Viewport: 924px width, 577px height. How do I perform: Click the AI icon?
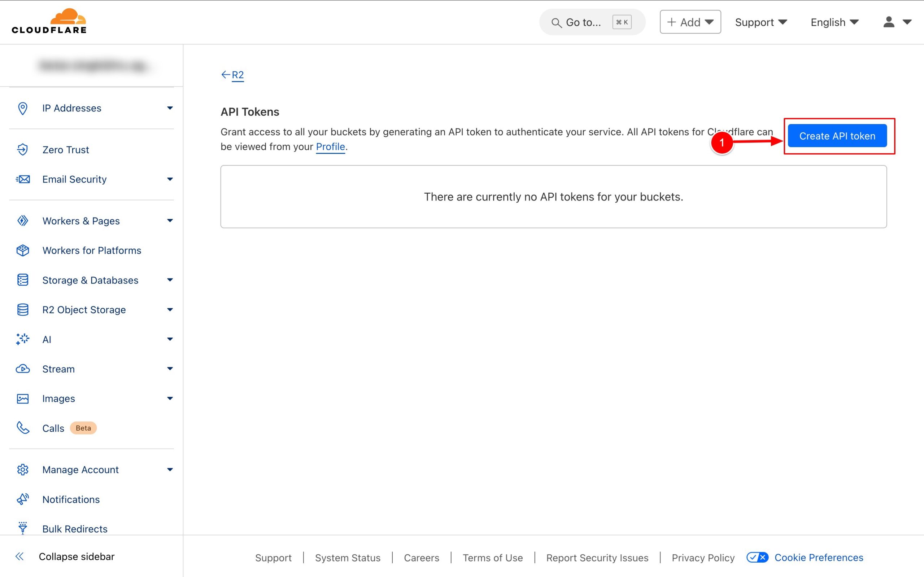tap(23, 339)
